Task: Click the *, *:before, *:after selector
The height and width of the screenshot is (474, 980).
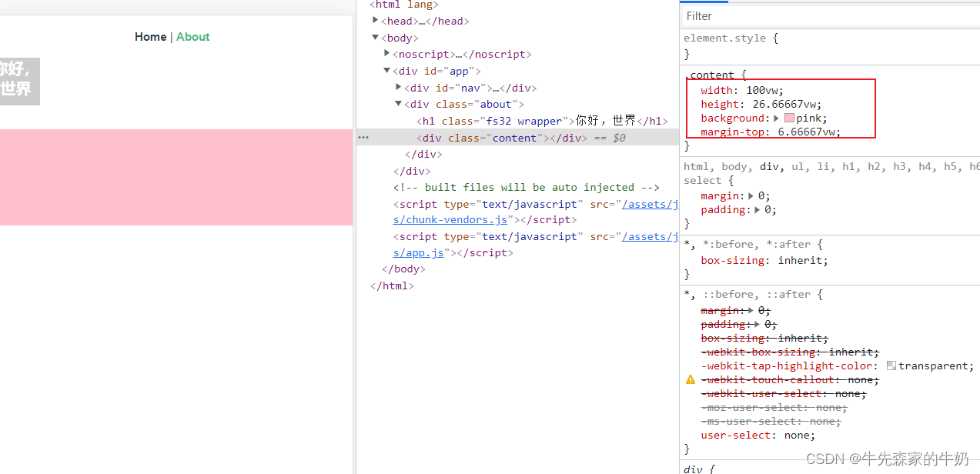Action: coord(748,245)
